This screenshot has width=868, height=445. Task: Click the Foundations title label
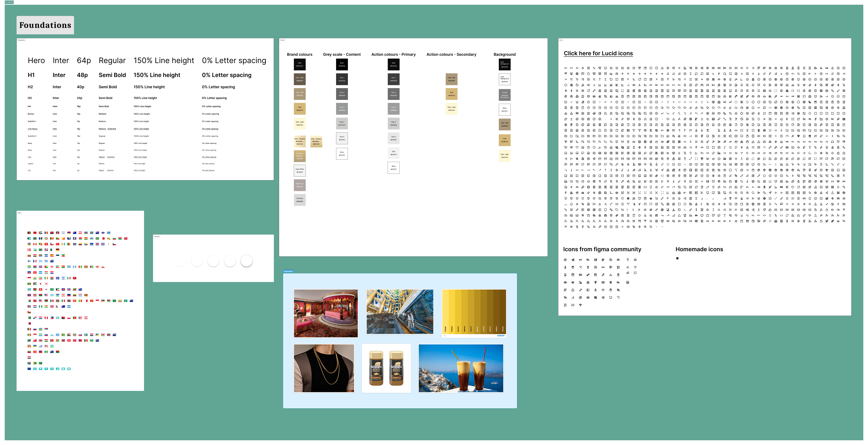point(45,25)
